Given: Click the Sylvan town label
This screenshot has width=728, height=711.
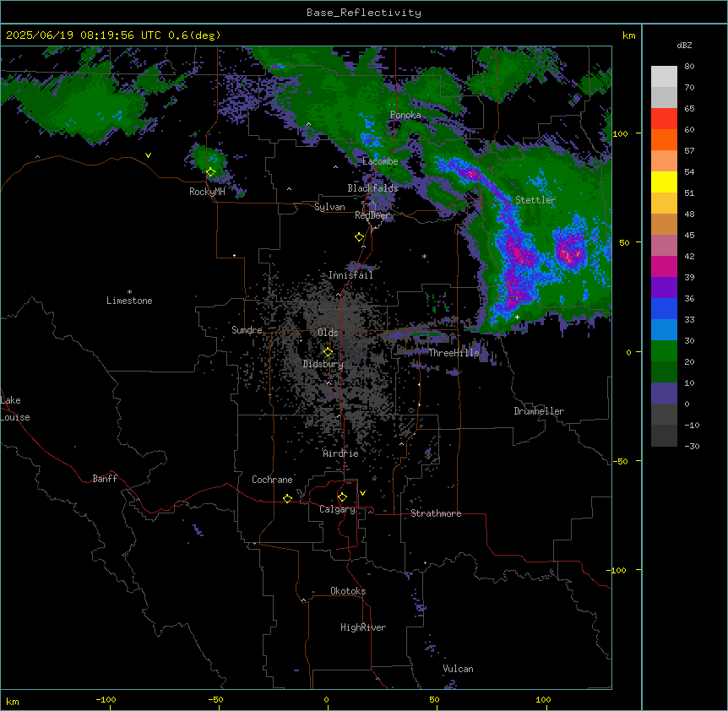Looking at the screenshot, I should click(329, 207).
